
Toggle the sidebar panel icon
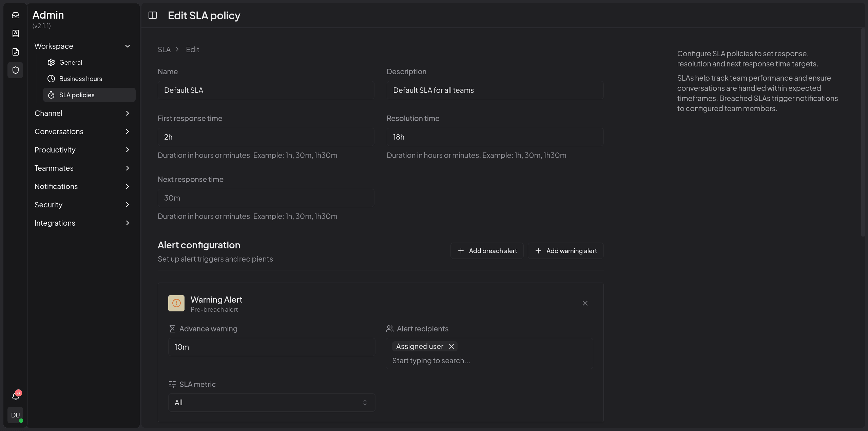(x=153, y=15)
